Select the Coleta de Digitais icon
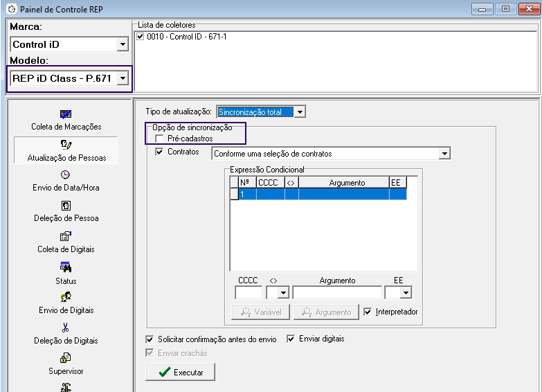542x392 pixels. [66, 236]
